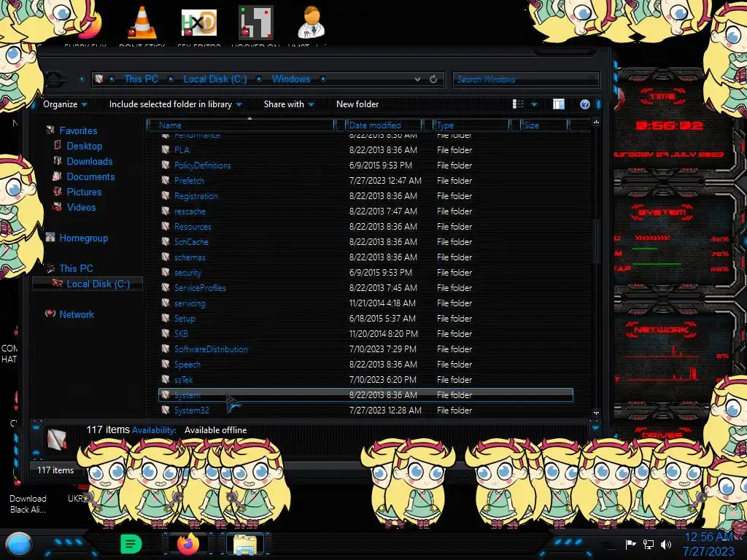This screenshot has height=560, width=747.
Task: Open Videos in the navigation pane
Action: (81, 207)
